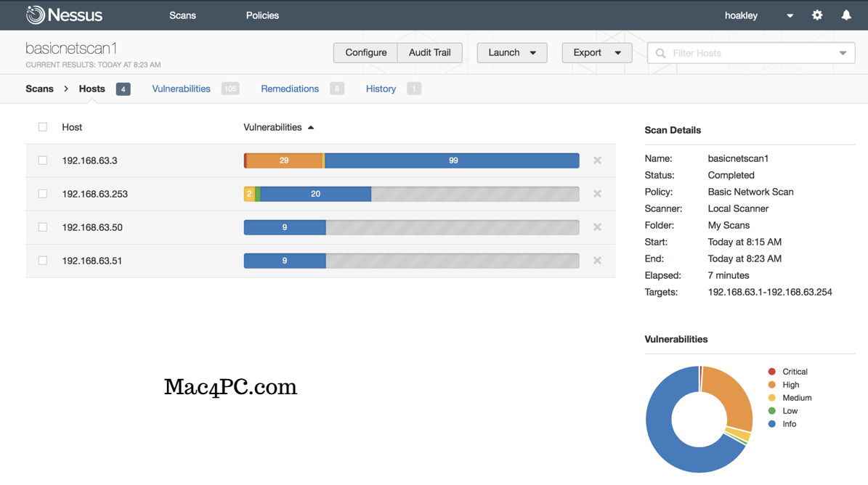Click the Remediations count badge 8
This screenshot has height=485, width=868.
(x=336, y=89)
